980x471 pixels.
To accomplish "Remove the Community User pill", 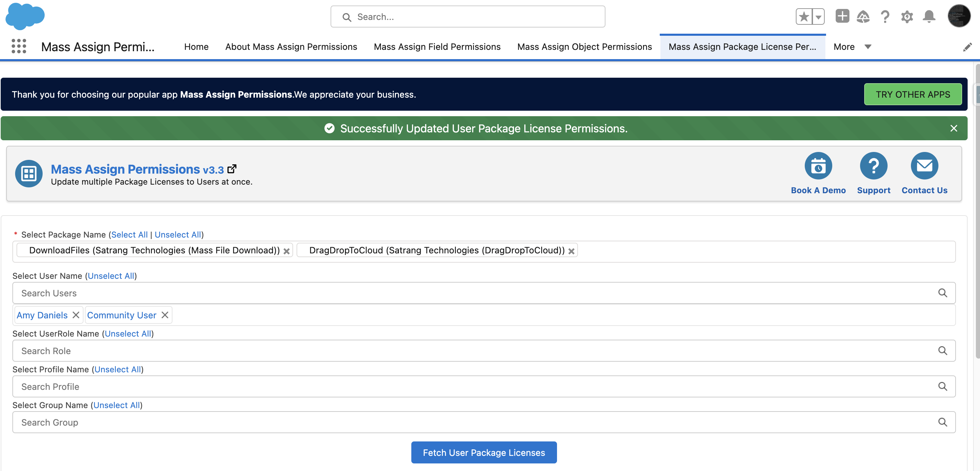I will coord(165,315).
